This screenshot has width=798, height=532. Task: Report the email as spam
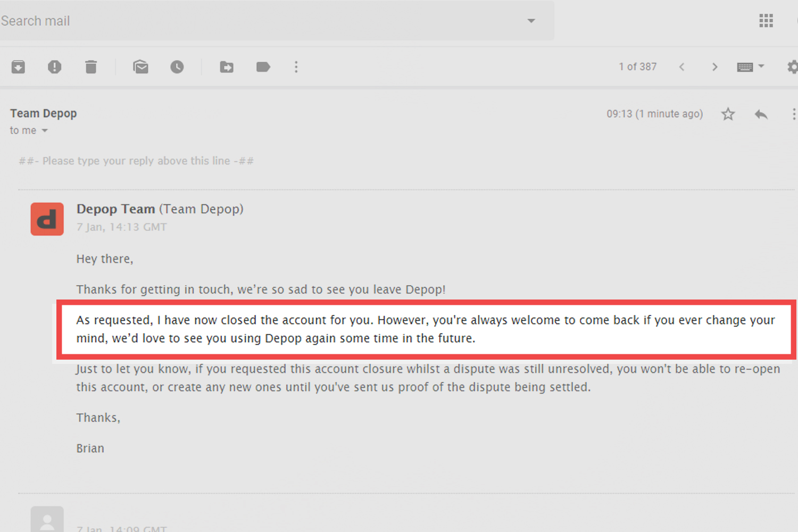(x=54, y=67)
